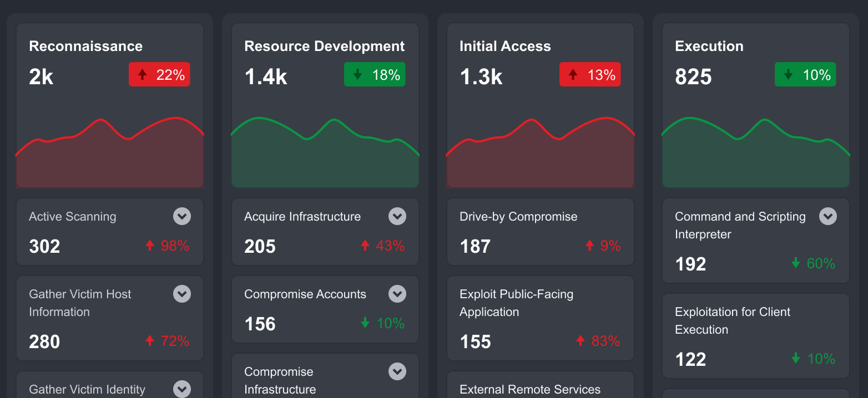Open the Exploit Public-Facing Application card
The width and height of the screenshot is (868, 398).
coord(541,318)
